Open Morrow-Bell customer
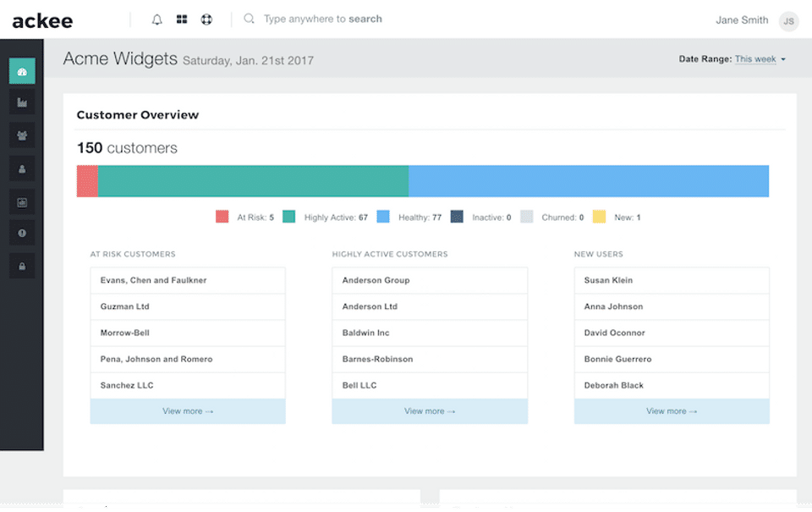812x512 pixels. click(x=188, y=333)
